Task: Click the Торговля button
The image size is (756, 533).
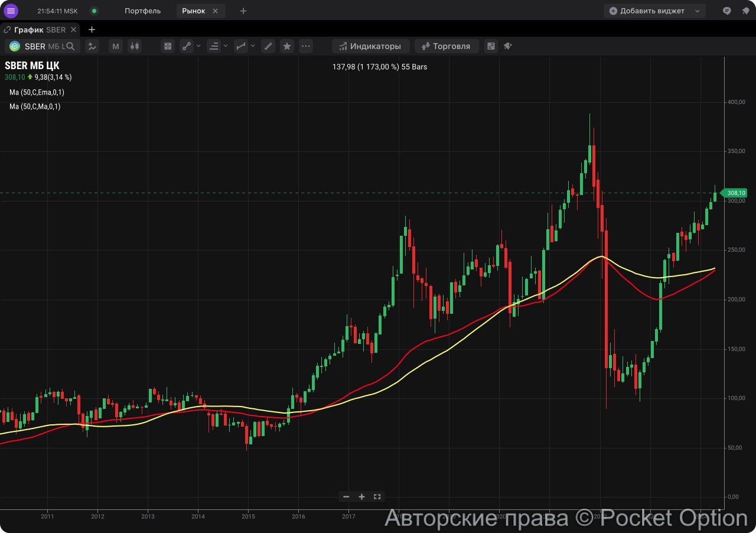Action: (446, 46)
